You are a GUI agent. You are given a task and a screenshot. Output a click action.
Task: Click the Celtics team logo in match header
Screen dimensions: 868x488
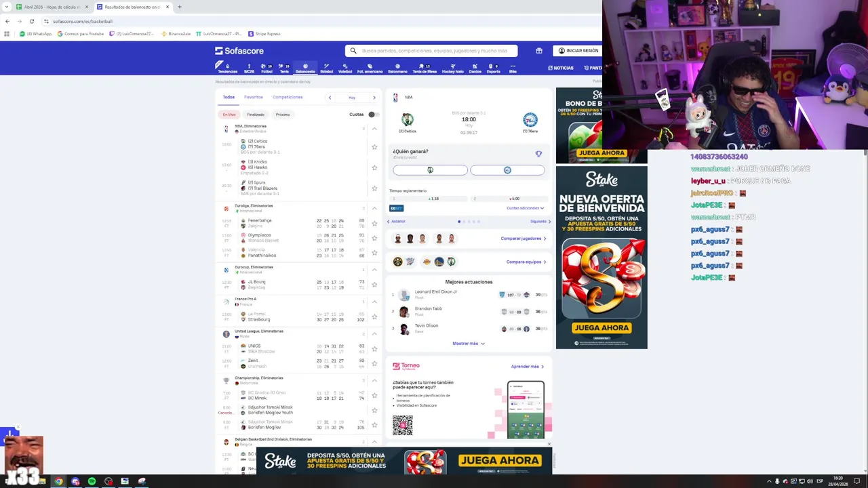[408, 120]
